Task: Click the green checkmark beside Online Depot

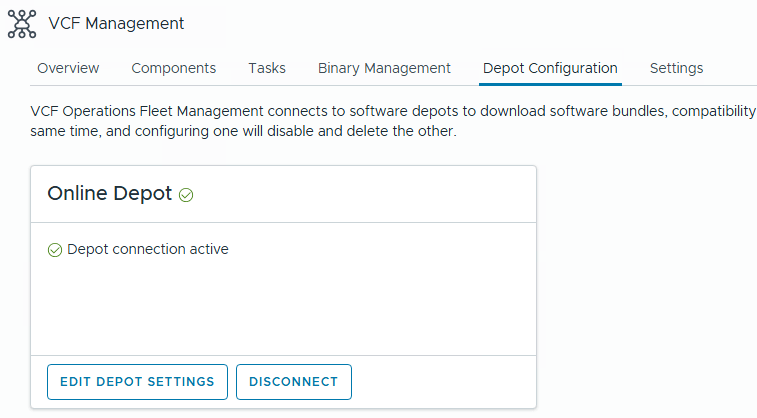Action: (186, 195)
